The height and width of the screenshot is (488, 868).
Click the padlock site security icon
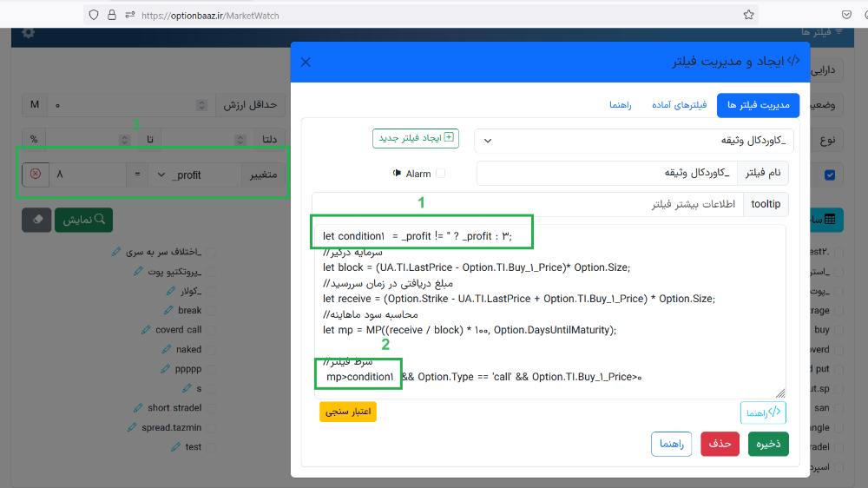[x=112, y=15]
